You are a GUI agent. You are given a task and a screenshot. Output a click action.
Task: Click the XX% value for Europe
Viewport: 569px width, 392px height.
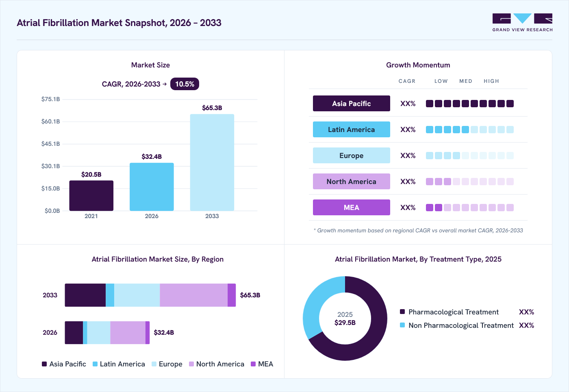tap(408, 156)
